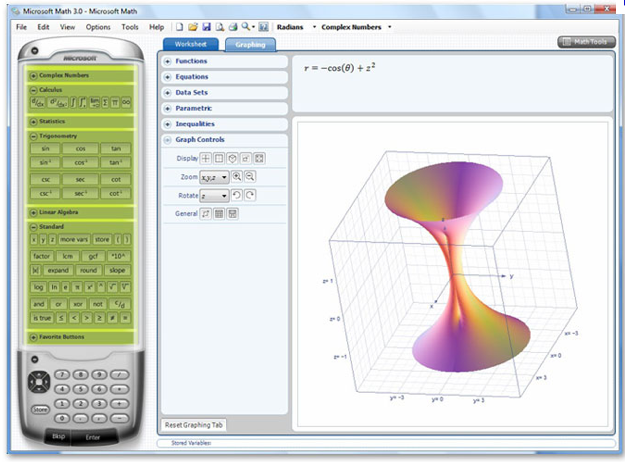
Task: Click the factor button
Action: (42, 256)
